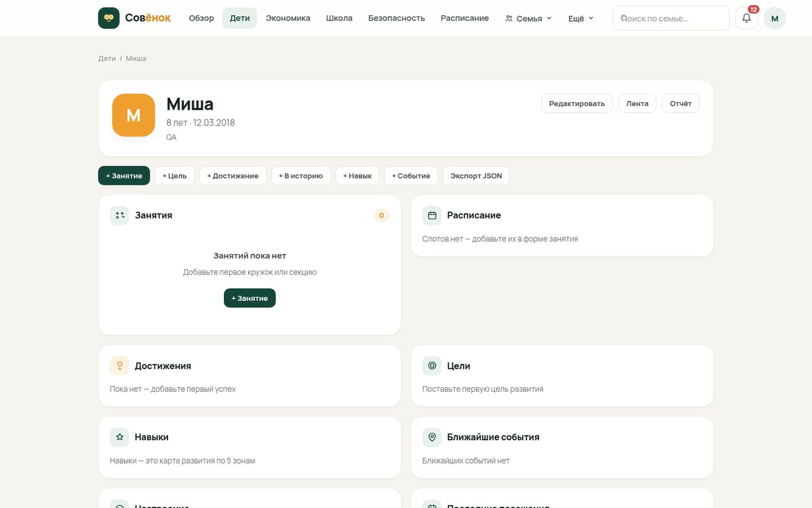Screen dimensions: 812x508
Task: Expand the Ещё dropdown menu
Action: click(581, 18)
